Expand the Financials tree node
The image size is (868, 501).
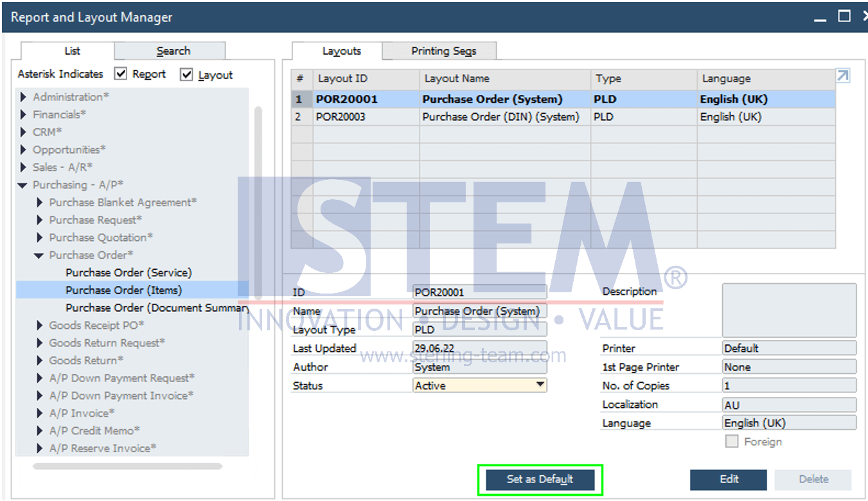[23, 114]
